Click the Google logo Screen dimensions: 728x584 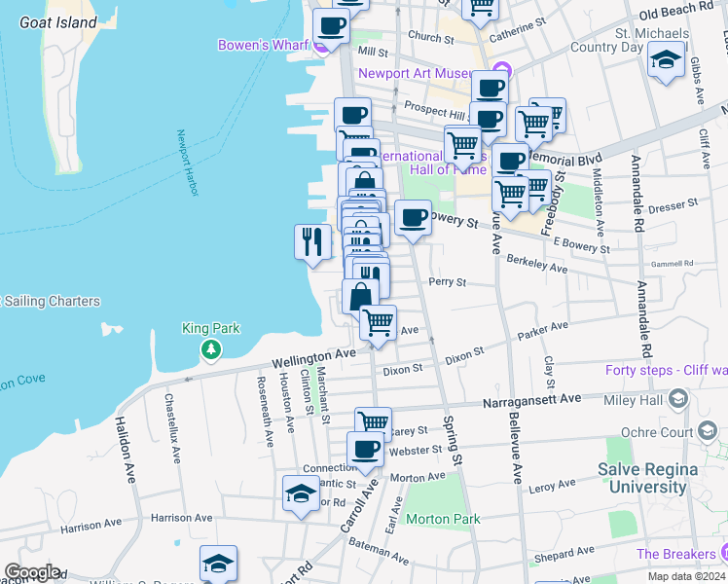pyautogui.click(x=33, y=573)
